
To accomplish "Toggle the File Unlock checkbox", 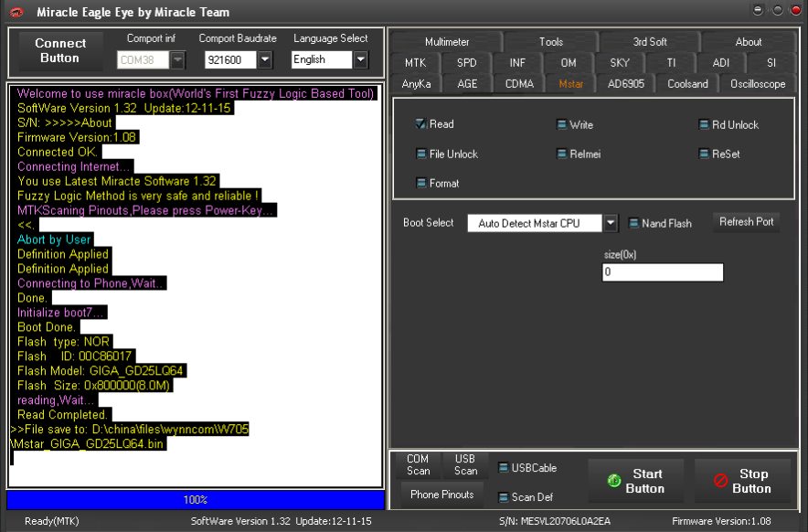I will click(x=421, y=154).
